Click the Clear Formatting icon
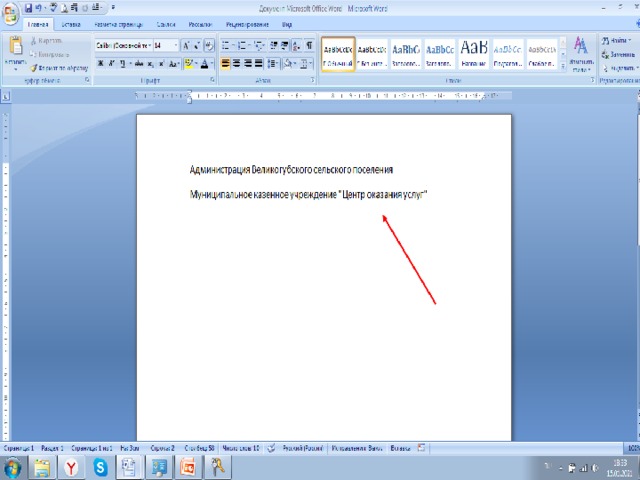640x480 pixels. coord(209,46)
